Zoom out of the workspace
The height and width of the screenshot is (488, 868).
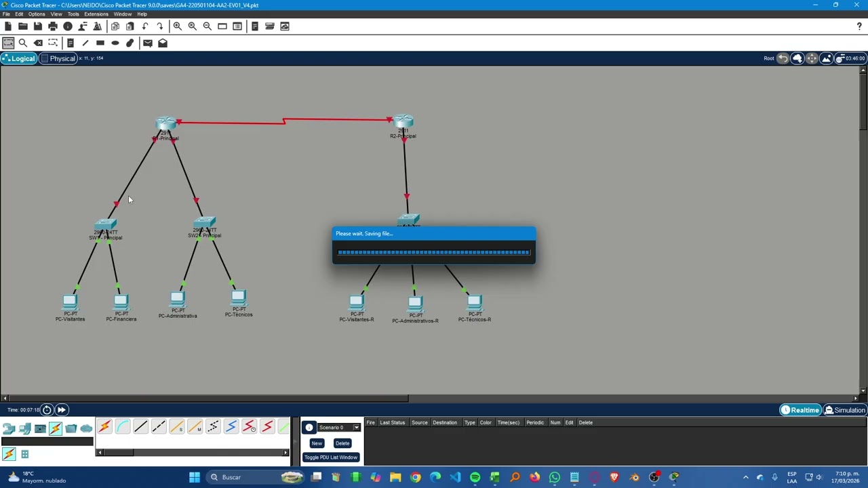pos(207,26)
